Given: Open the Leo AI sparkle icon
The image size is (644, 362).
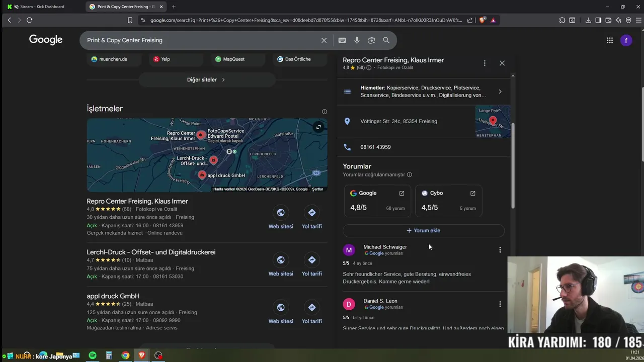Looking at the screenshot, I should click(618, 20).
